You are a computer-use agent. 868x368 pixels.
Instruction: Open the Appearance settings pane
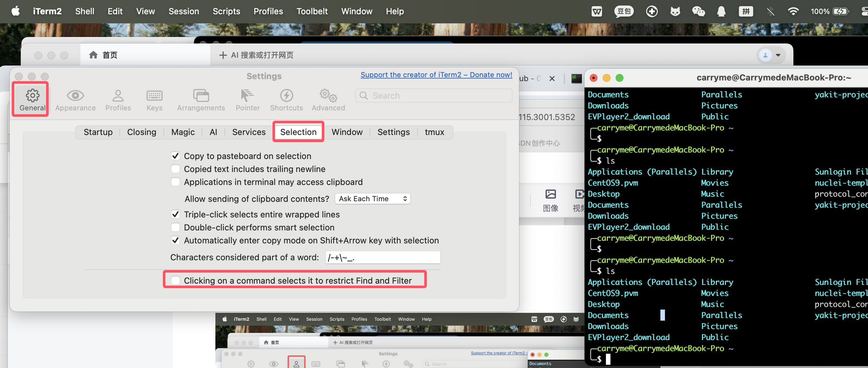tap(75, 100)
